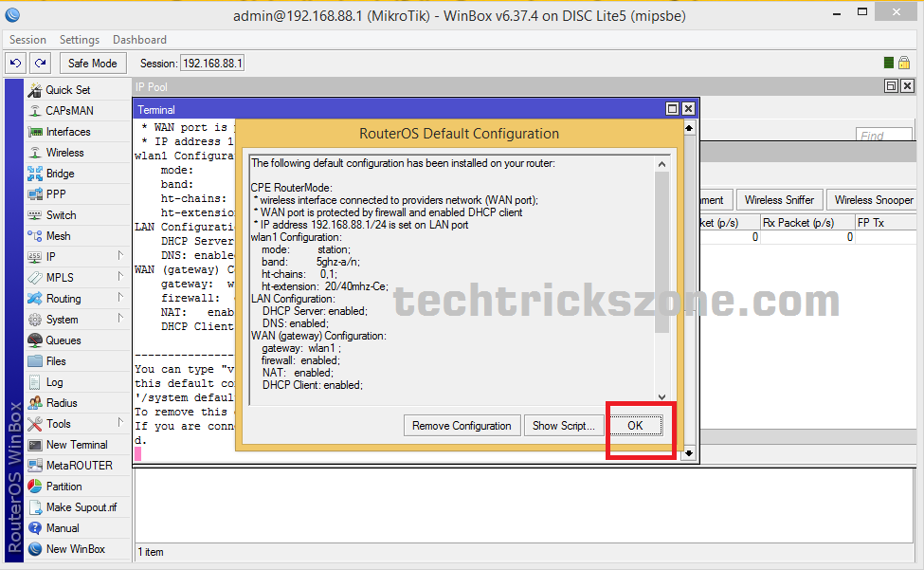Screen dimensions: 924x570
Task: Open the Quick Set sidebar item
Action: pyautogui.click(x=68, y=90)
